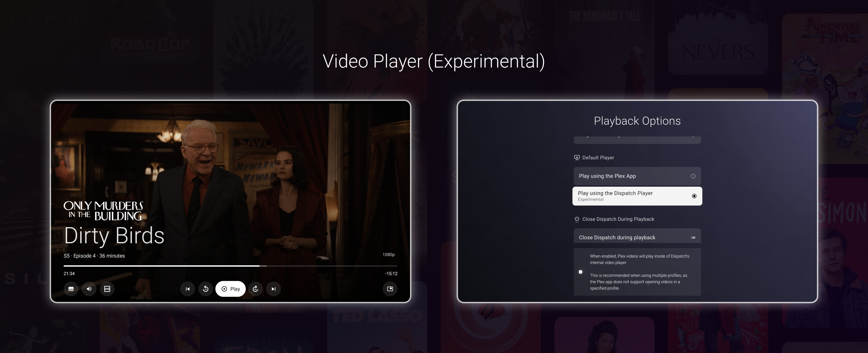
Task: Click the remaining time -15:12
Action: (391, 274)
